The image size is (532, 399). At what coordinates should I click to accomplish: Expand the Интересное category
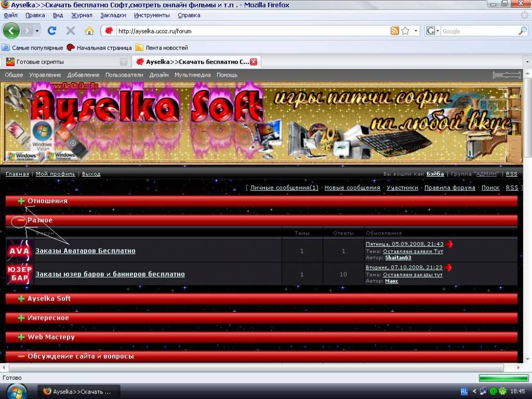point(21,318)
